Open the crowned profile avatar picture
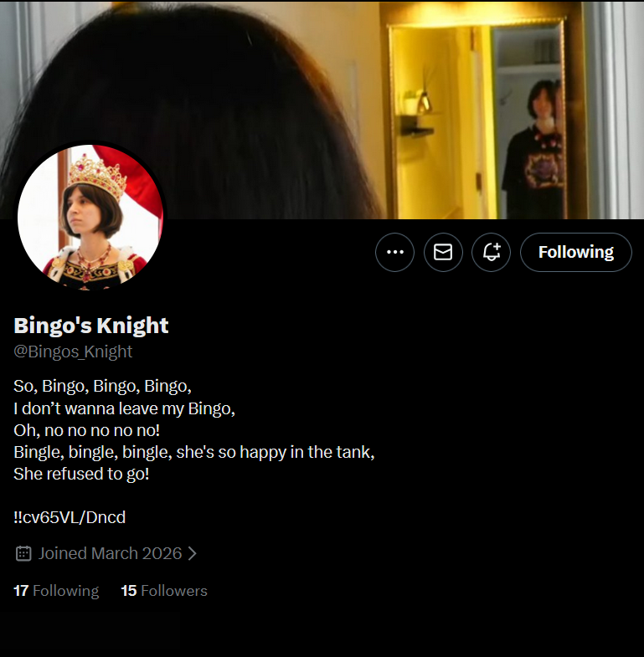Screen dimensions: 644x657 coord(90,217)
